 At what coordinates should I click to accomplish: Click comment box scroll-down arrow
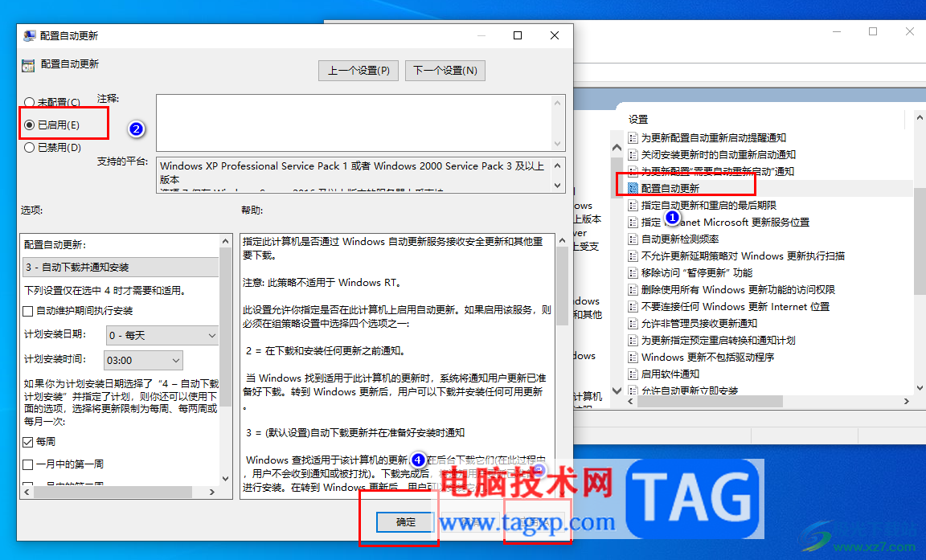[x=558, y=144]
